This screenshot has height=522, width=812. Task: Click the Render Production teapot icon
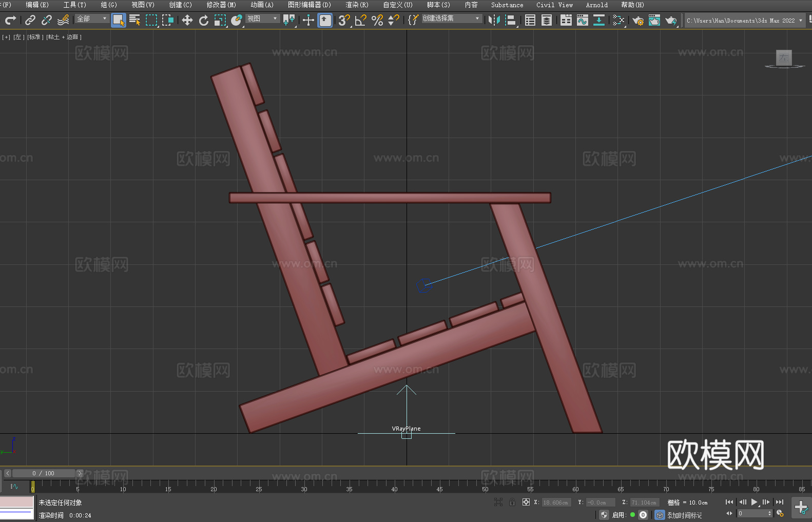[671, 20]
